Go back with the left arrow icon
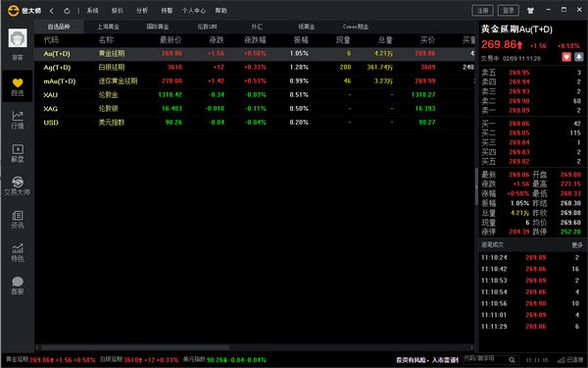The width and height of the screenshot is (588, 368). tap(52, 11)
